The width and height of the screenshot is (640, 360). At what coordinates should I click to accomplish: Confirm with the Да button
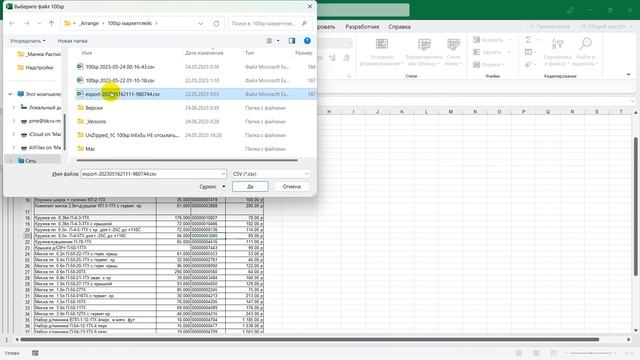(x=250, y=187)
